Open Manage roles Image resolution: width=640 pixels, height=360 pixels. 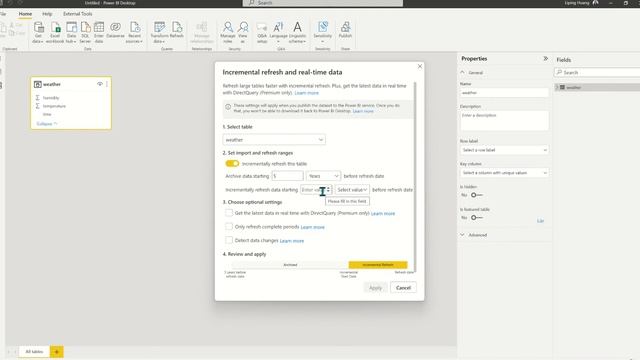click(228, 32)
